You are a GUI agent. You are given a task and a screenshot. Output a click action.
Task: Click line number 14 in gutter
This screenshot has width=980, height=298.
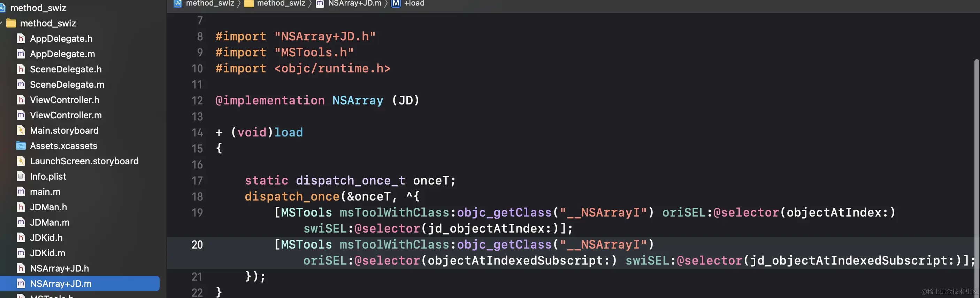197,133
